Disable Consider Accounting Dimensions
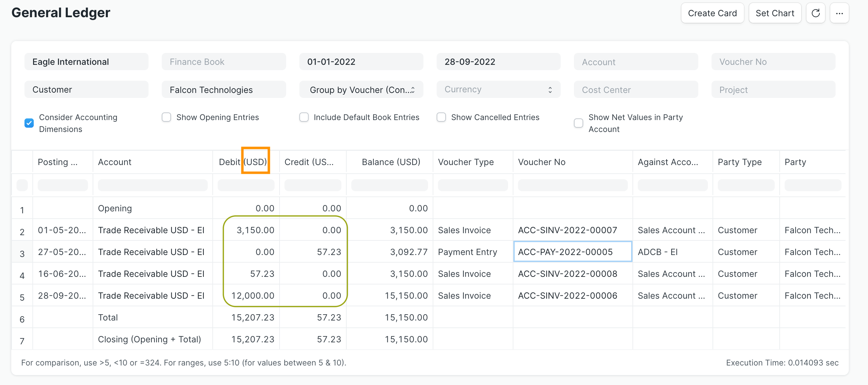868x385 pixels. 29,123
